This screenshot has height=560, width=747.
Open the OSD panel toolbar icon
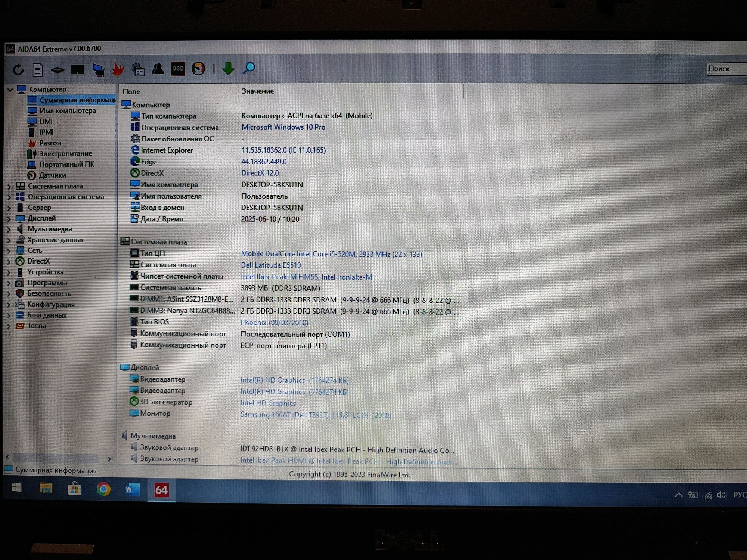[178, 69]
